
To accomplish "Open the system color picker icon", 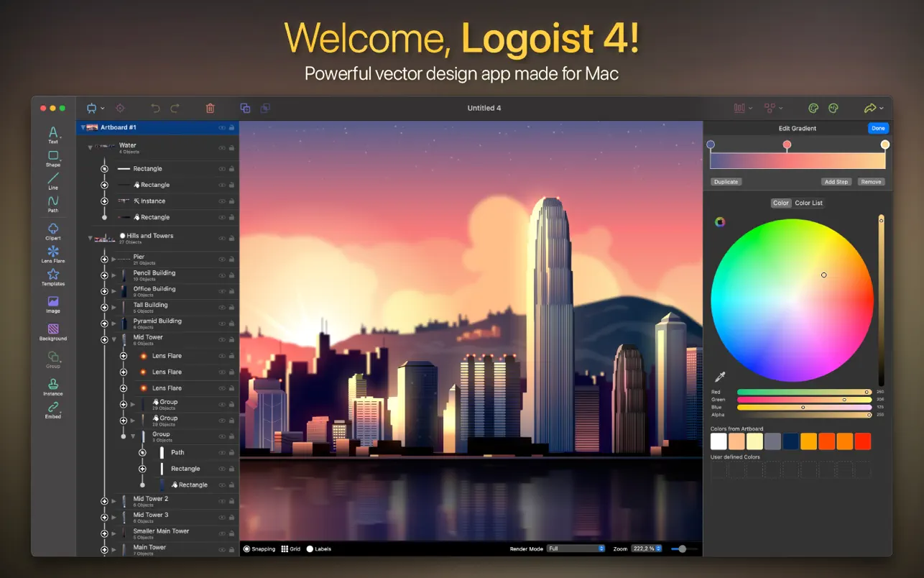I will point(719,221).
